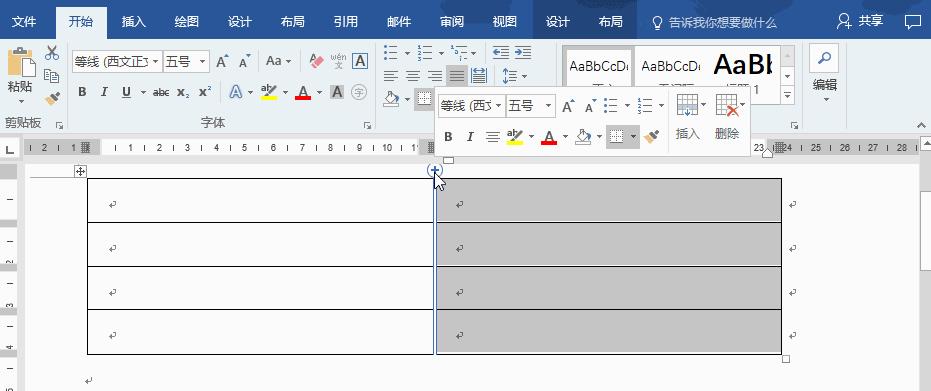Click the table move handle cross icon
The image size is (931, 391).
pos(80,171)
